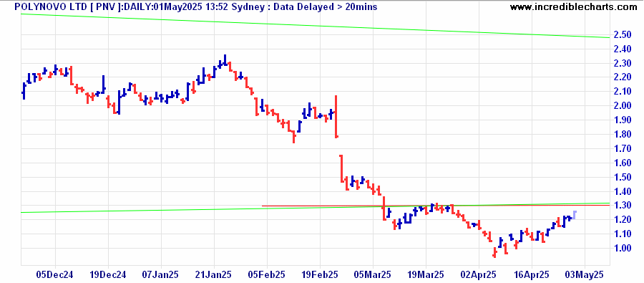Click the 05Dec24 date axis label
Image resolution: width=644 pixels, height=283 pixels.
[x=55, y=274]
